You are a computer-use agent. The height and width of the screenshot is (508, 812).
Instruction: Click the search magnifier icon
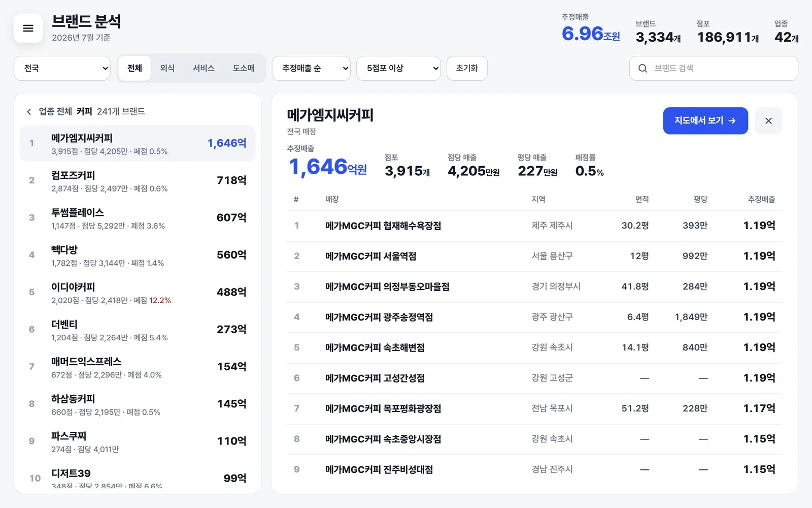pyautogui.click(x=642, y=68)
